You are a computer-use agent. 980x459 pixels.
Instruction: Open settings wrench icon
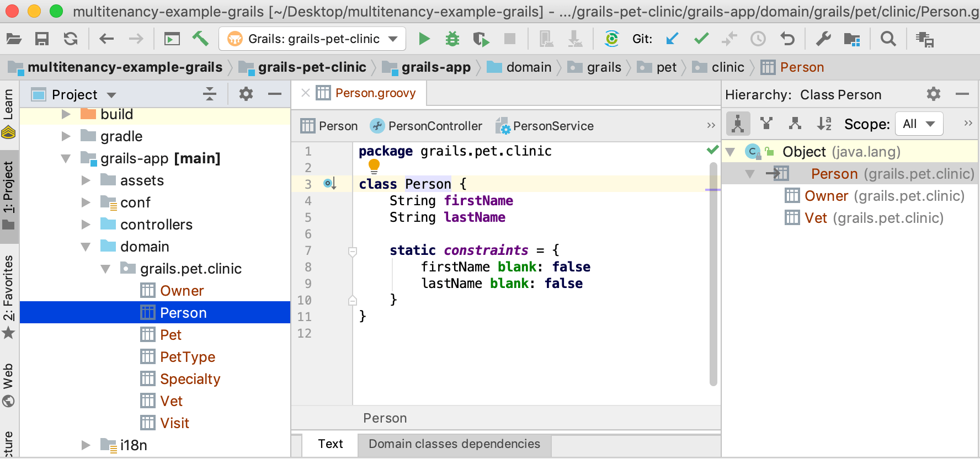pyautogui.click(x=823, y=39)
